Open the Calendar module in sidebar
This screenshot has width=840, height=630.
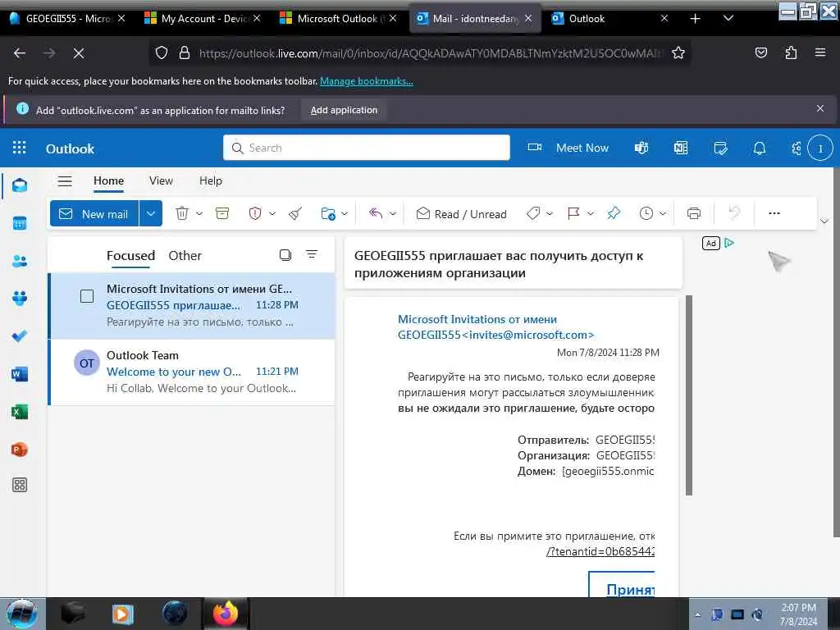pyautogui.click(x=20, y=223)
